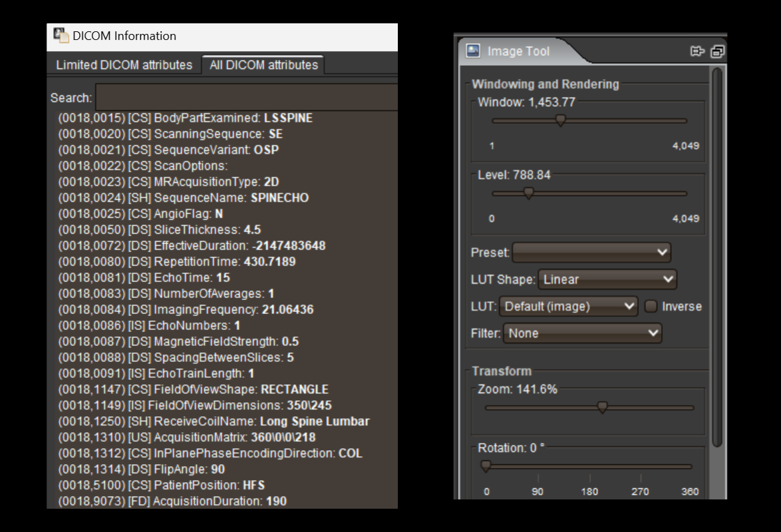Select the FlipAngle: 90 row
The width and height of the screenshot is (781, 532).
coord(142,469)
